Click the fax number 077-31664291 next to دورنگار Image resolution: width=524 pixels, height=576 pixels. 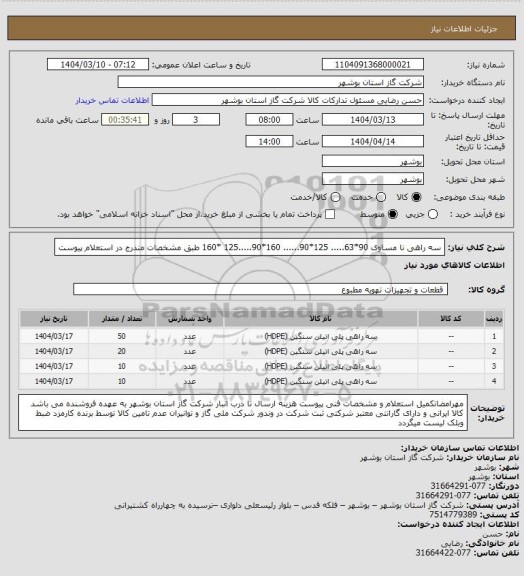458,486
